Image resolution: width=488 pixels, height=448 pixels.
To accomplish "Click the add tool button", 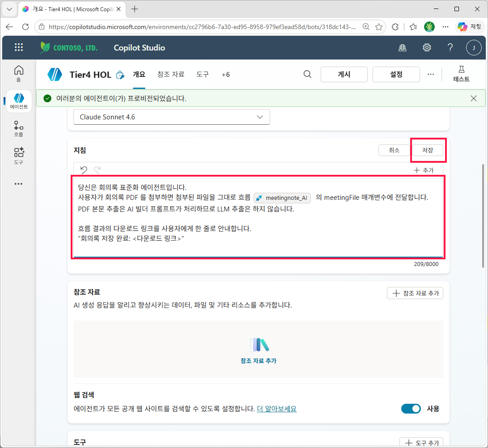I will point(421,442).
